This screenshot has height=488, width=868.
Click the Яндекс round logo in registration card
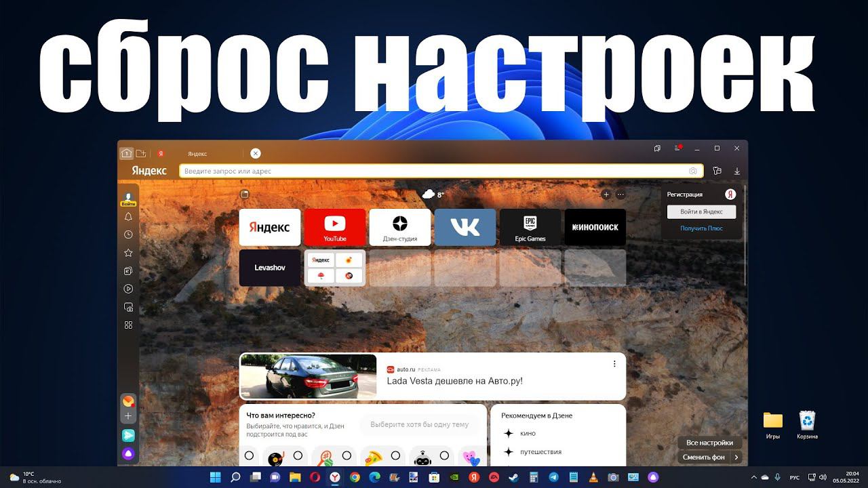pos(730,195)
